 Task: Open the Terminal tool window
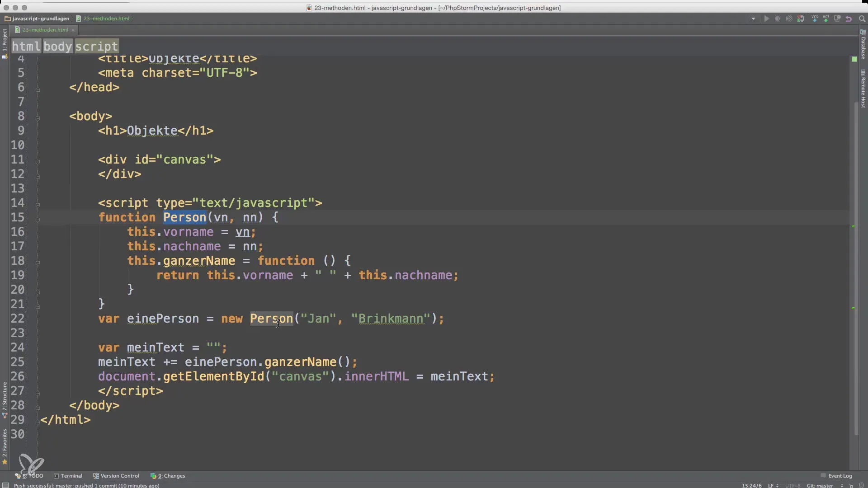[x=68, y=476]
